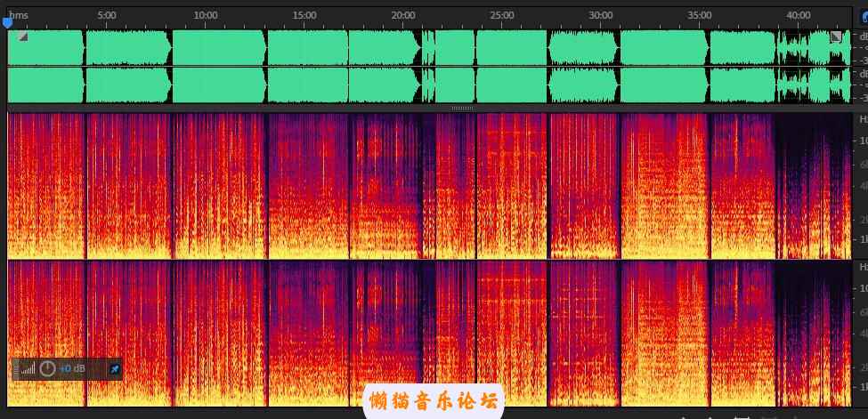Click the blue icon at top-right corner
This screenshot has height=419, width=868.
click(x=862, y=15)
